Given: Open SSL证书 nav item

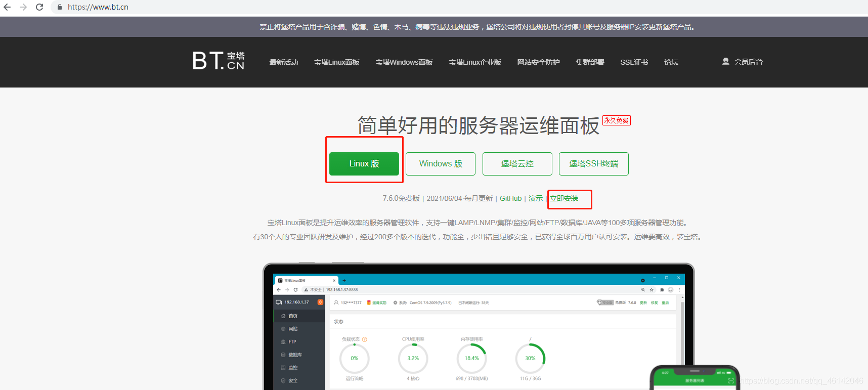Looking at the screenshot, I should [x=634, y=62].
